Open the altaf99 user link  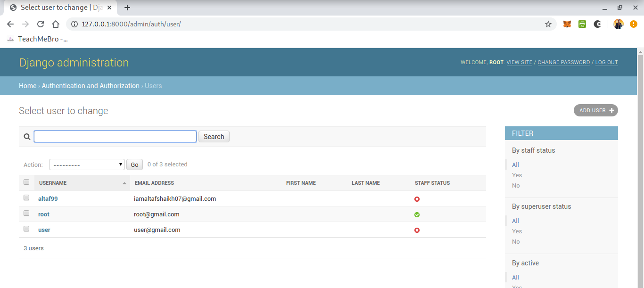coord(48,199)
